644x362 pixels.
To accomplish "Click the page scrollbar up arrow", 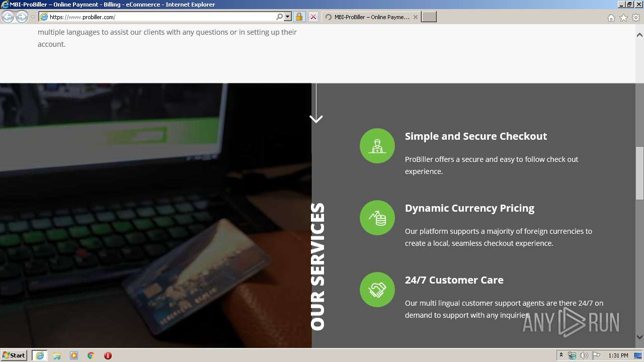I will pyautogui.click(x=640, y=35).
